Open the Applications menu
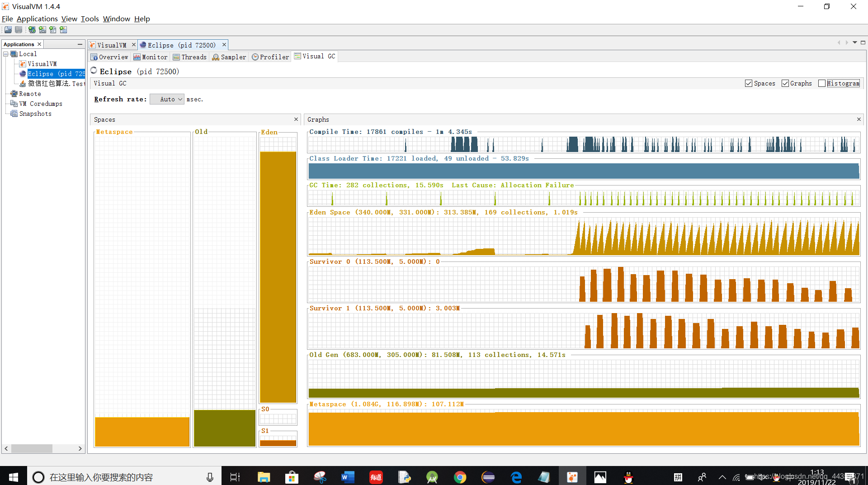 click(x=37, y=19)
